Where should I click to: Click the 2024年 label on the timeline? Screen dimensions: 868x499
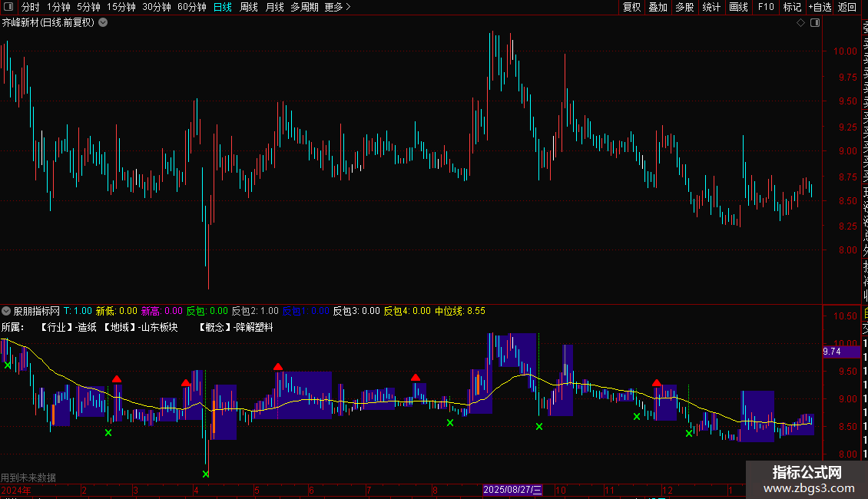16,490
